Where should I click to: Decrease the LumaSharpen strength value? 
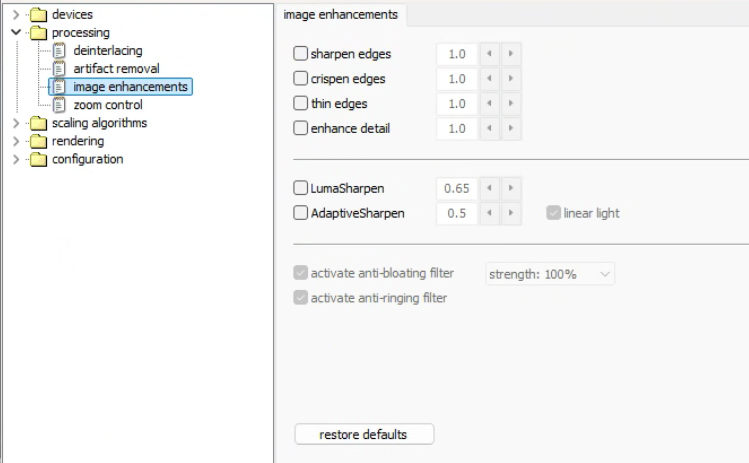(488, 187)
